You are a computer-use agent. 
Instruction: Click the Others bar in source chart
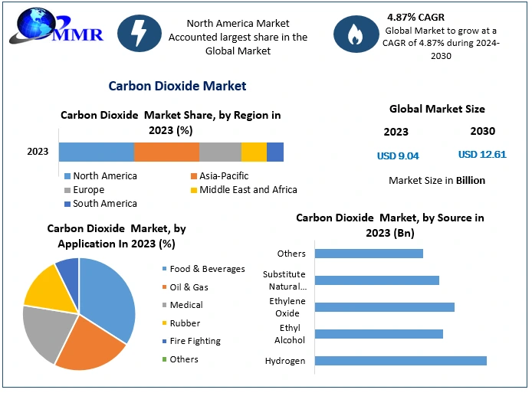[x=369, y=254]
